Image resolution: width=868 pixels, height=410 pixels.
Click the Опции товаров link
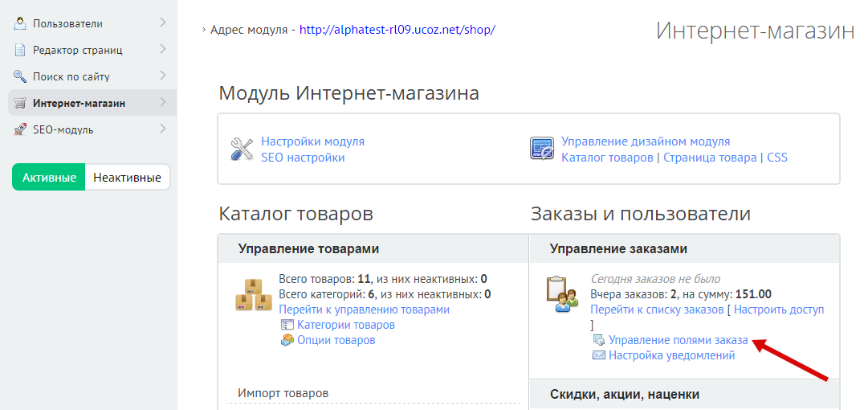336,340
